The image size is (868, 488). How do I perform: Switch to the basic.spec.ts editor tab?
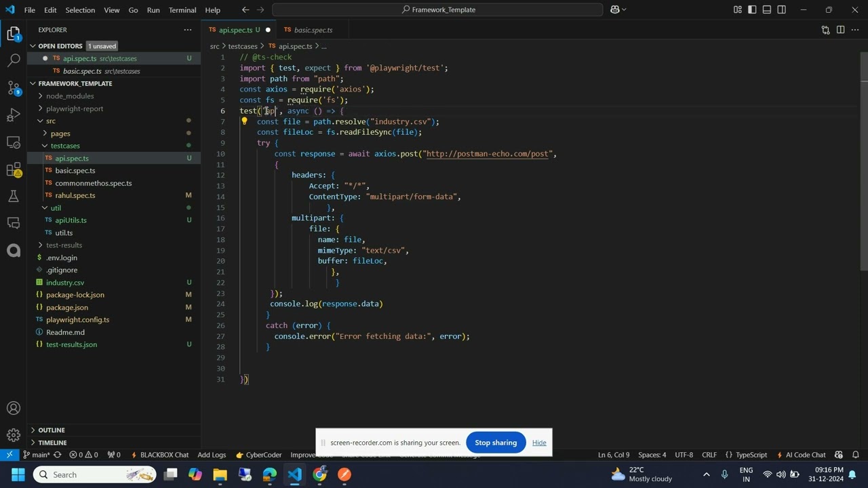tap(313, 30)
